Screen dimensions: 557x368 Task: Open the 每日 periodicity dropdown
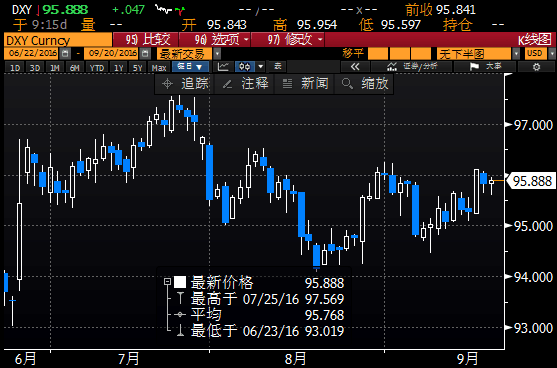[x=190, y=67]
